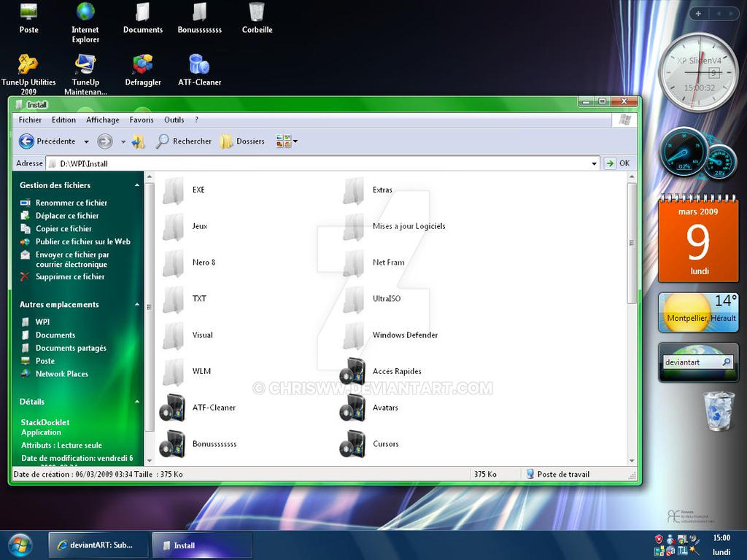Launch TuneUp Maintenance shortcut

point(86,74)
